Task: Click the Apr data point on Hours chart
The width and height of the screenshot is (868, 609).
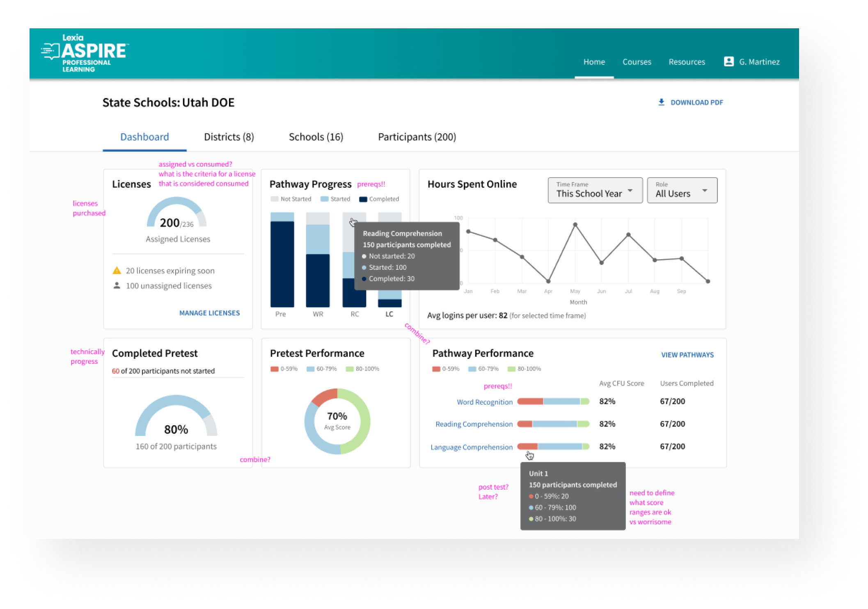Action: (x=548, y=281)
